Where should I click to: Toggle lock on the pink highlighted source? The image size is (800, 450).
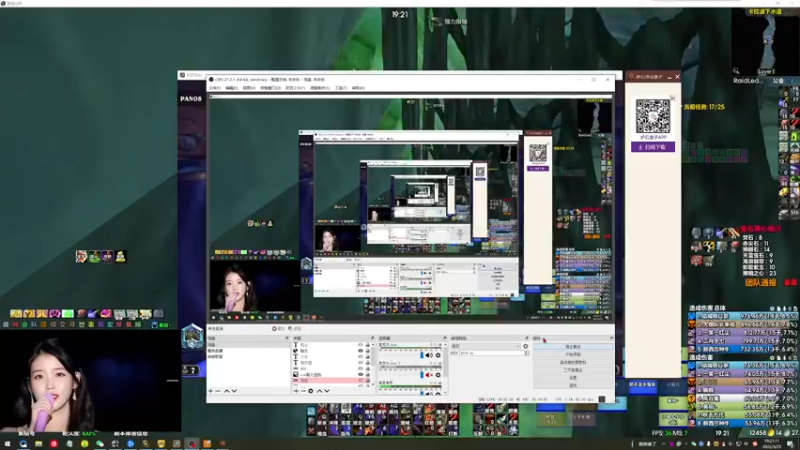(368, 381)
